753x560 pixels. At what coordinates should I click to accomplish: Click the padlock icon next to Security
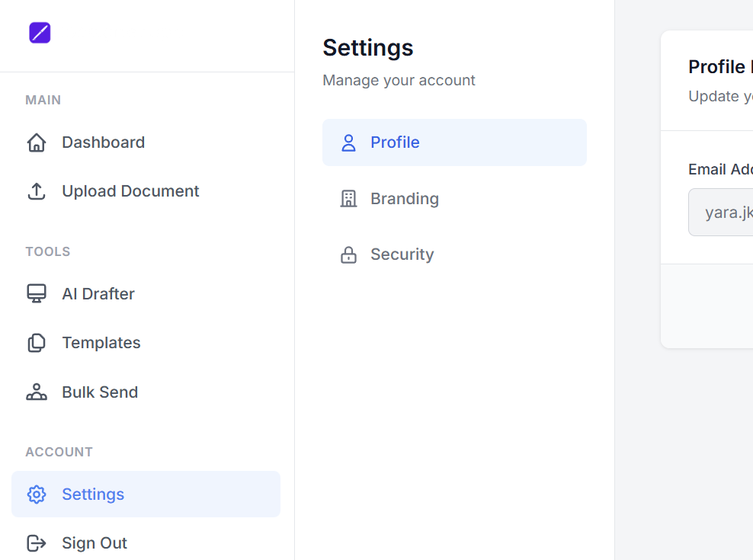tap(348, 254)
